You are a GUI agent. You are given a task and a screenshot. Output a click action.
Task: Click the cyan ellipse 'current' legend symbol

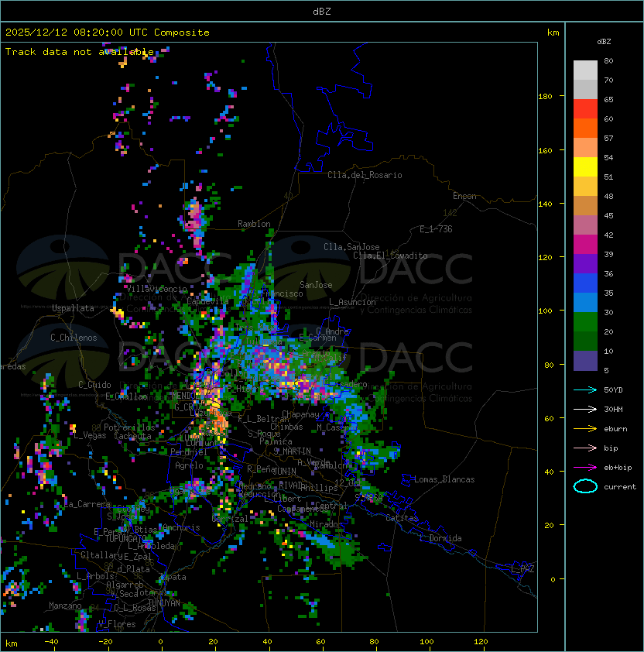tap(585, 486)
